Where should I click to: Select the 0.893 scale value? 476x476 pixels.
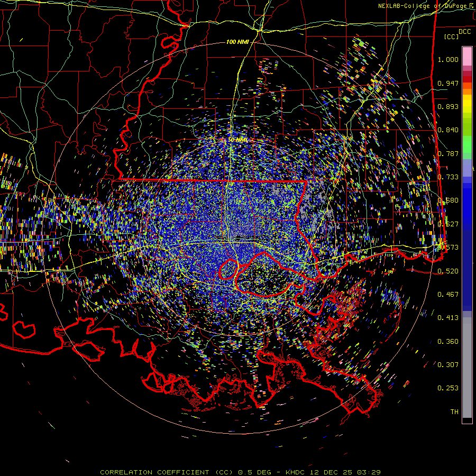(x=448, y=106)
